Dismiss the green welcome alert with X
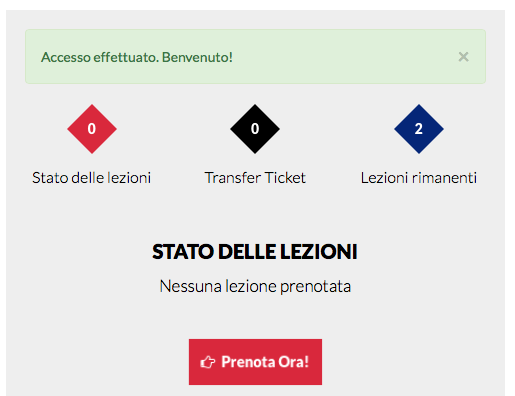 (463, 57)
